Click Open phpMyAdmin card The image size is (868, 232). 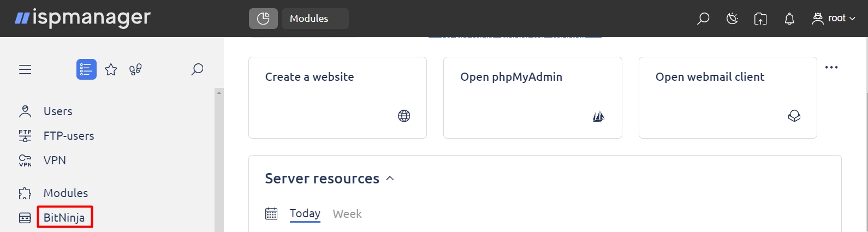[x=533, y=98]
